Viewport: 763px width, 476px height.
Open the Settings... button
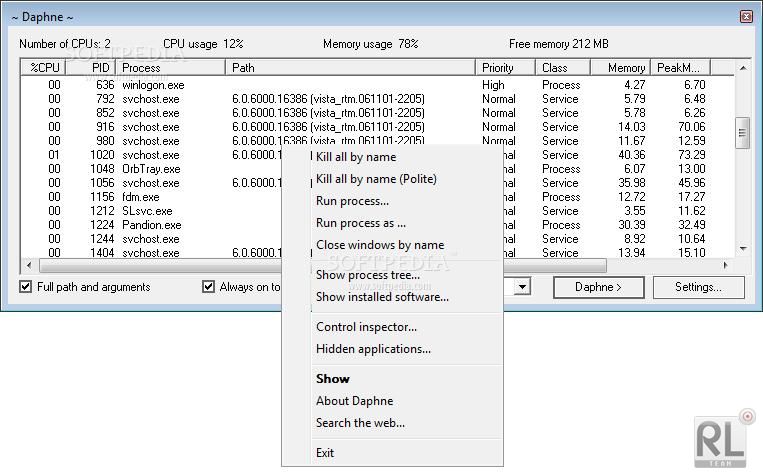698,287
